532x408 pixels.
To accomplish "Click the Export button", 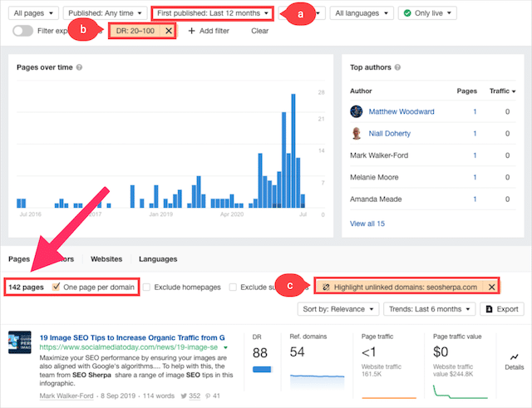I will pyautogui.click(x=502, y=309).
